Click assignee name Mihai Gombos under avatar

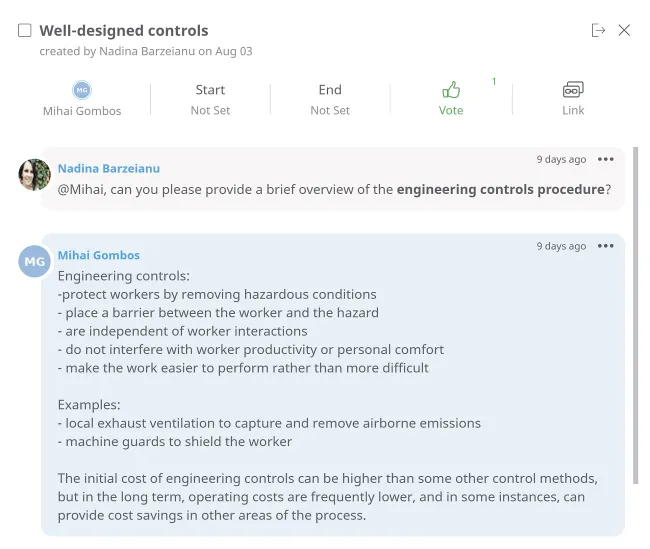(x=82, y=111)
